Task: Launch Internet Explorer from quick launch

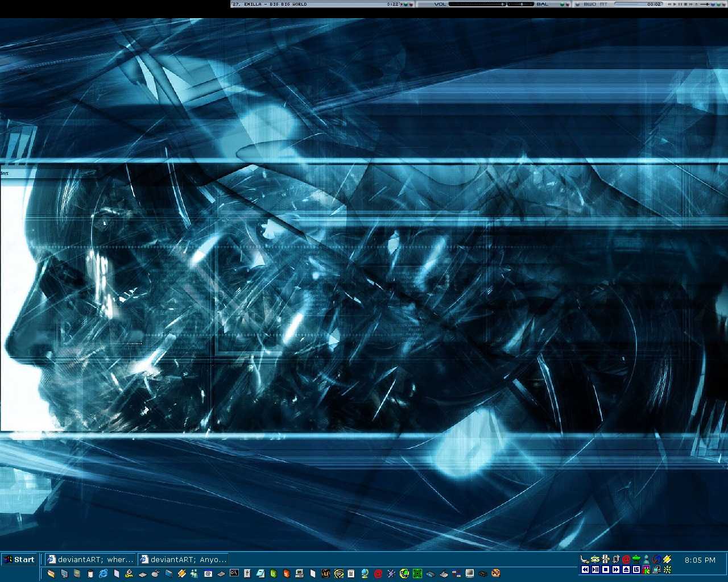Action: 103,573
